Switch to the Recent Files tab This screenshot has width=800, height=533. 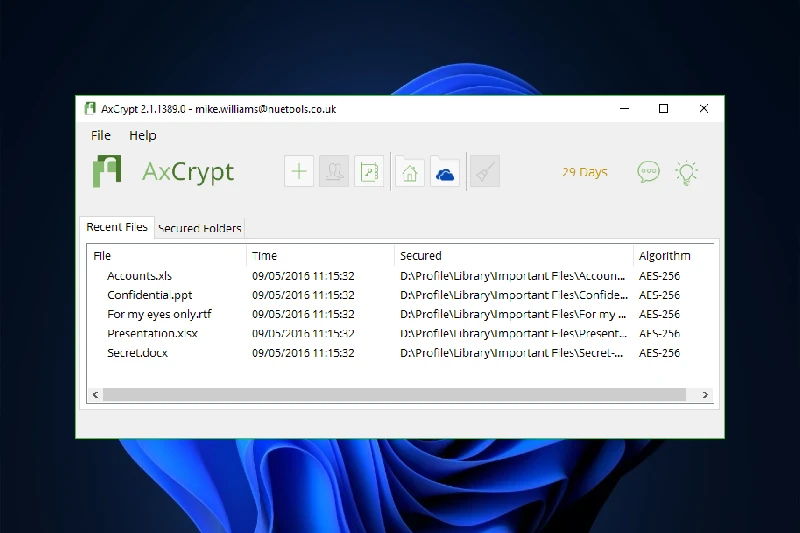pos(117,227)
